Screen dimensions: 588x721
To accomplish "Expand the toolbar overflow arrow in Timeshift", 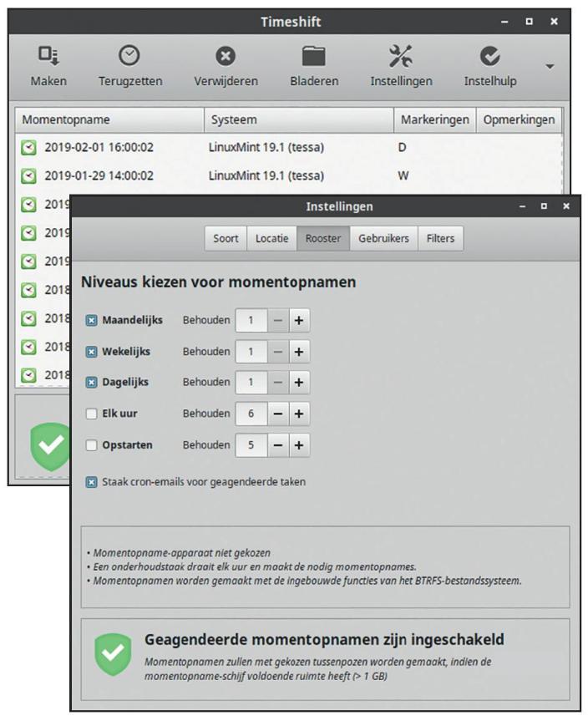I will point(550,67).
